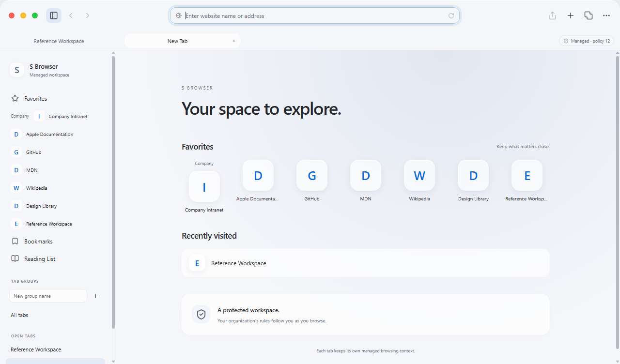Add a new tab with plus icon
This screenshot has height=364, width=620.
(571, 15)
